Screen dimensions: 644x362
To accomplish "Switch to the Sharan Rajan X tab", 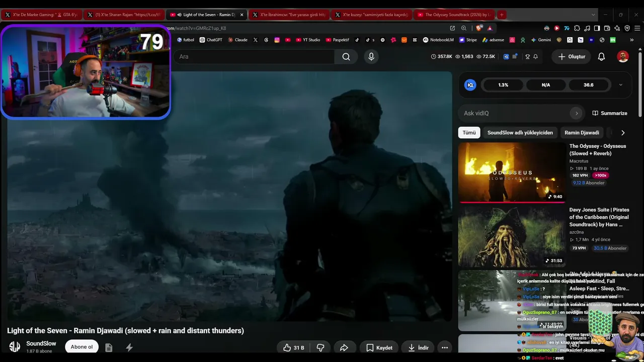I will [x=124, y=15].
